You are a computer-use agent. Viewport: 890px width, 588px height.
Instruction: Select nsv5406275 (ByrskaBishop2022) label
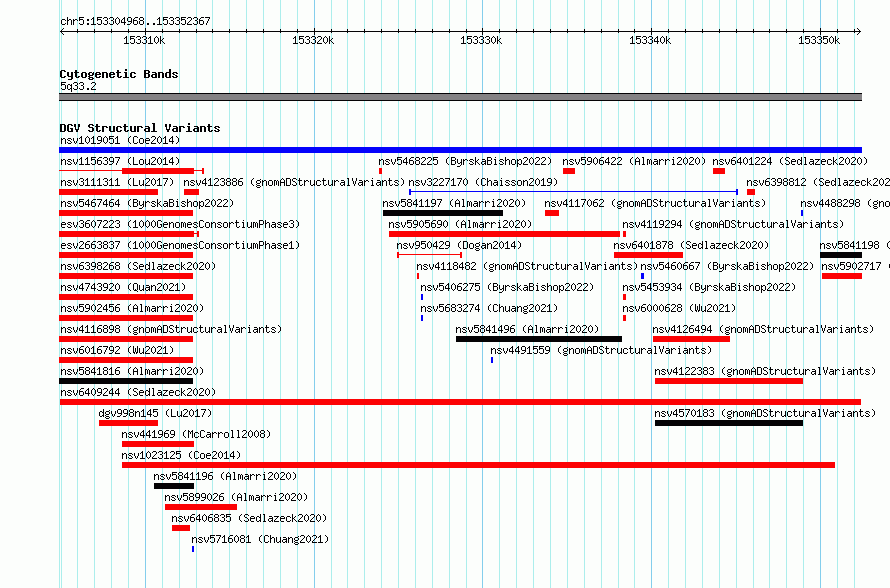pos(507,287)
